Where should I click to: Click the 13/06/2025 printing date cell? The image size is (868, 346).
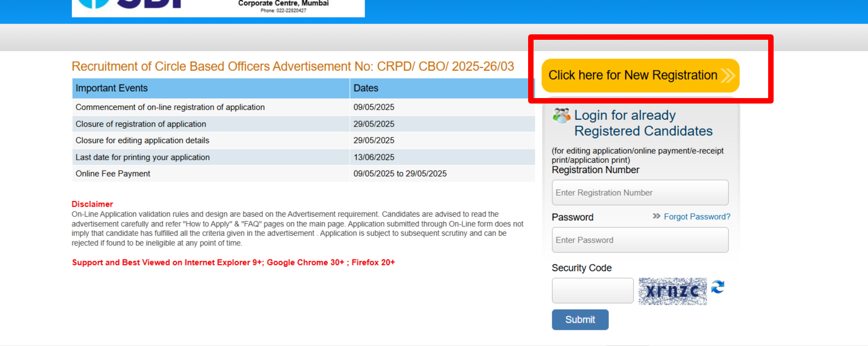374,157
